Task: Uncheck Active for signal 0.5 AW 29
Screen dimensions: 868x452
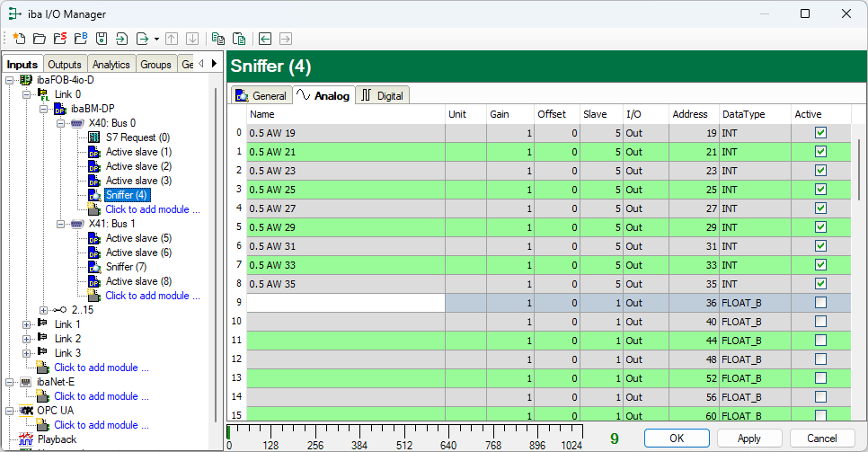Action: [x=819, y=227]
